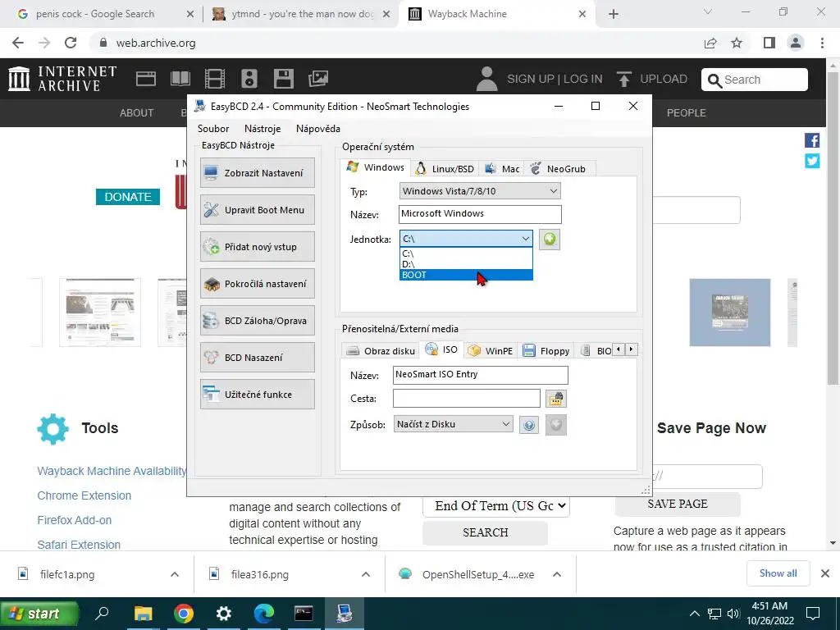Switch to the WinPE tab

point(491,351)
